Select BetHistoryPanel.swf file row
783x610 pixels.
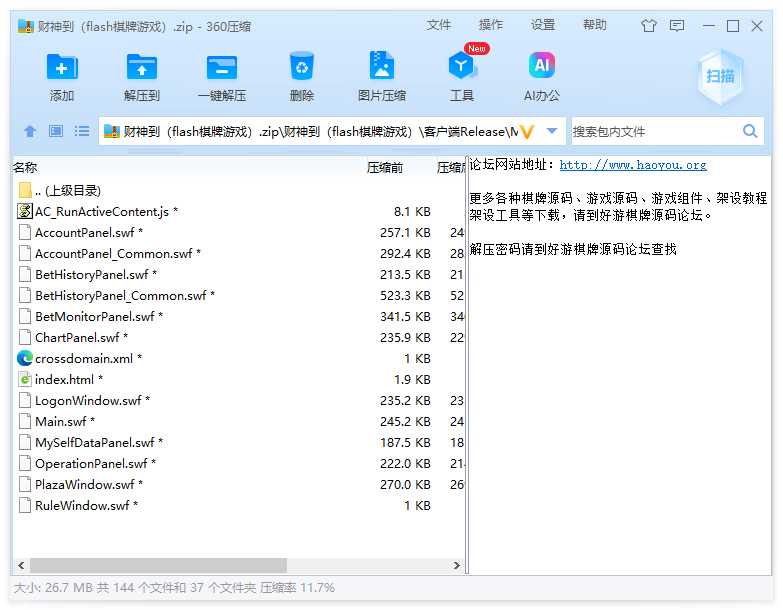240,274
